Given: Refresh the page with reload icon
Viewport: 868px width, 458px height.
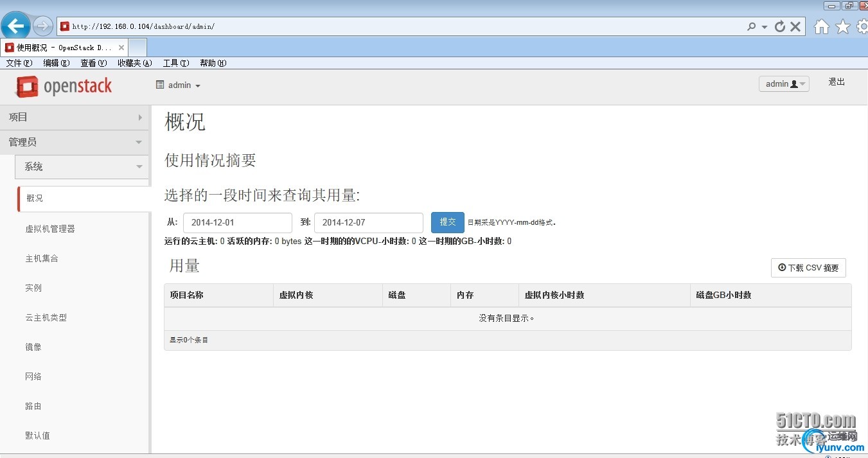Looking at the screenshot, I should [x=780, y=26].
